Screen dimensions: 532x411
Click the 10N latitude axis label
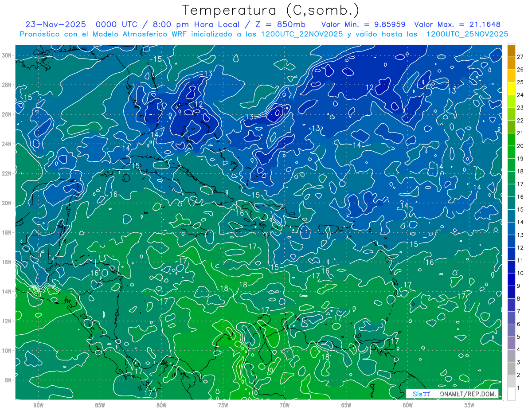(7, 350)
